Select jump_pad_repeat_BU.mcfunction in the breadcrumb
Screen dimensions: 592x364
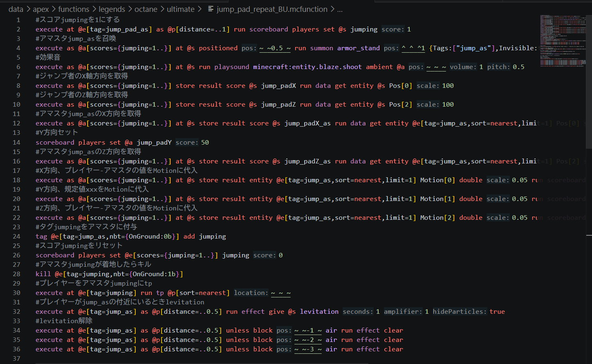[x=272, y=9]
